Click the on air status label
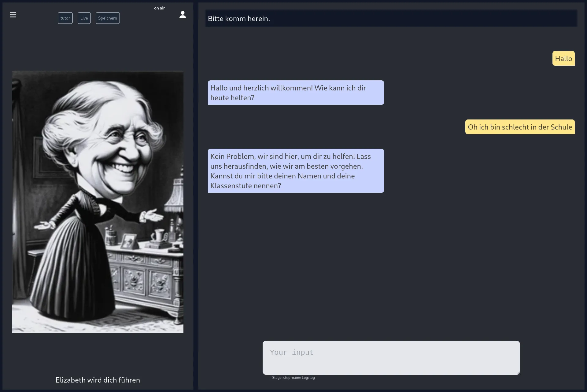The image size is (587, 392). (x=159, y=8)
